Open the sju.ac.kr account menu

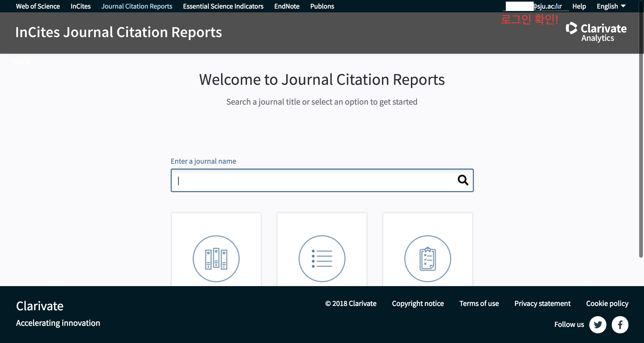(x=536, y=6)
